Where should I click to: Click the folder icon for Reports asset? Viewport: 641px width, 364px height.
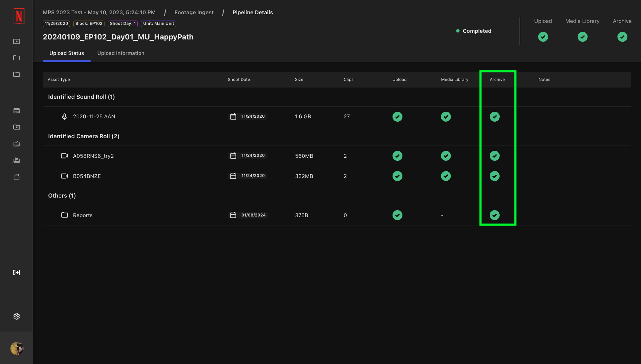coord(64,215)
